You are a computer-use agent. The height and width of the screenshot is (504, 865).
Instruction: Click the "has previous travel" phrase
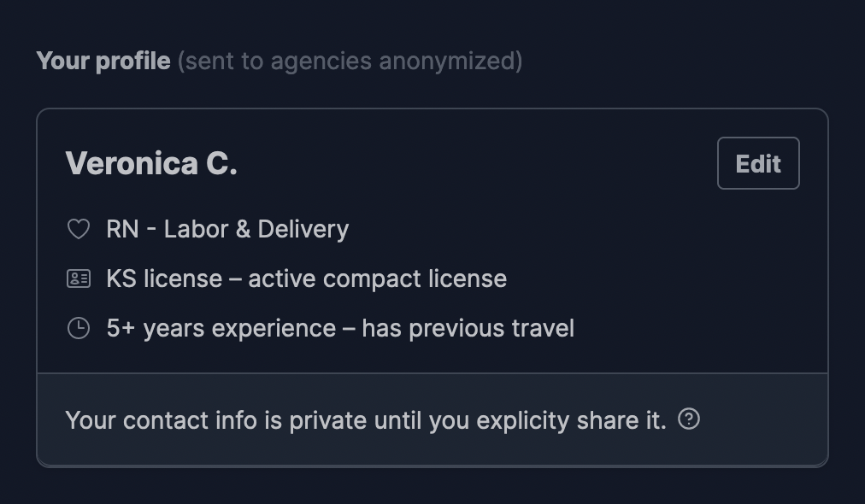468,329
